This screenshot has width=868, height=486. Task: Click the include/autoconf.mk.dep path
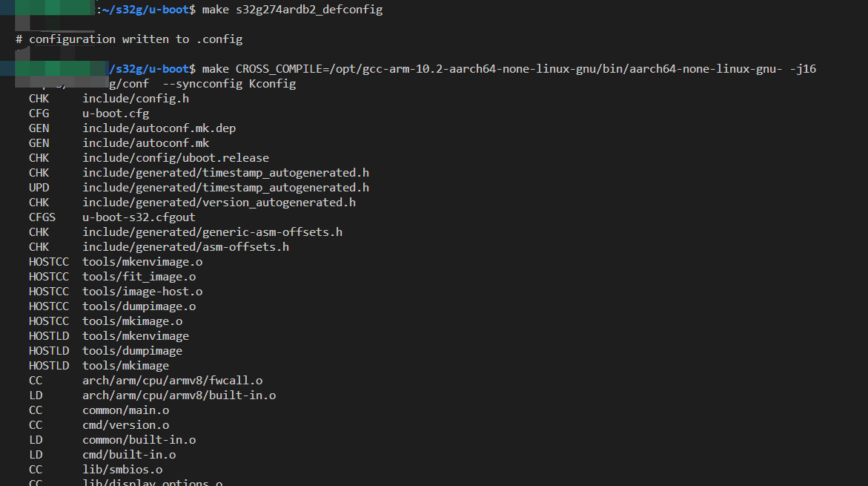pyautogui.click(x=159, y=128)
